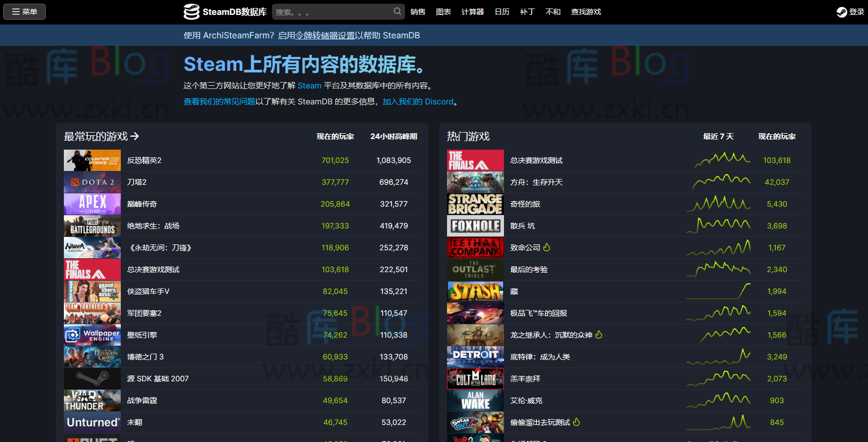Click the Steam logo thumbnail for 源 SDK

[92, 379]
